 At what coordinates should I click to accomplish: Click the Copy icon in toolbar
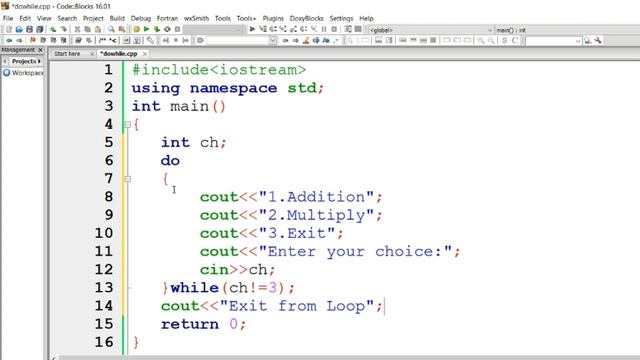pos(87,29)
